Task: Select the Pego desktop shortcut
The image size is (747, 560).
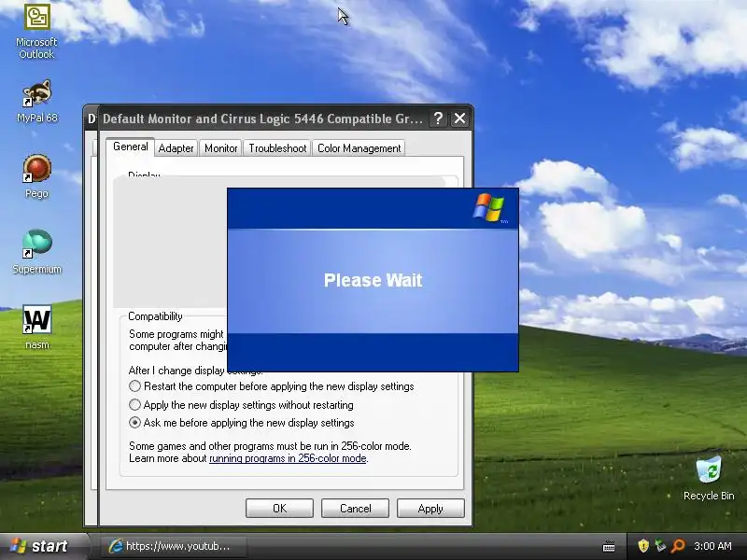Action: [36, 176]
